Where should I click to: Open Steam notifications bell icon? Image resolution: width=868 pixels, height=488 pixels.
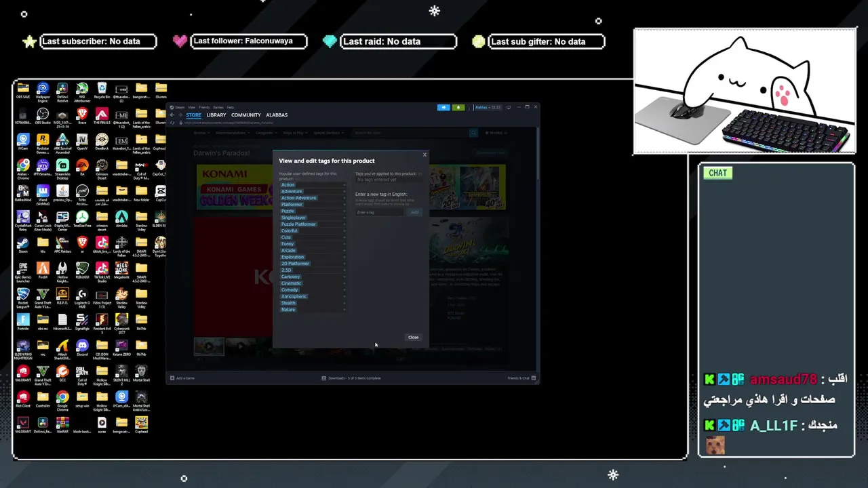[x=458, y=107]
